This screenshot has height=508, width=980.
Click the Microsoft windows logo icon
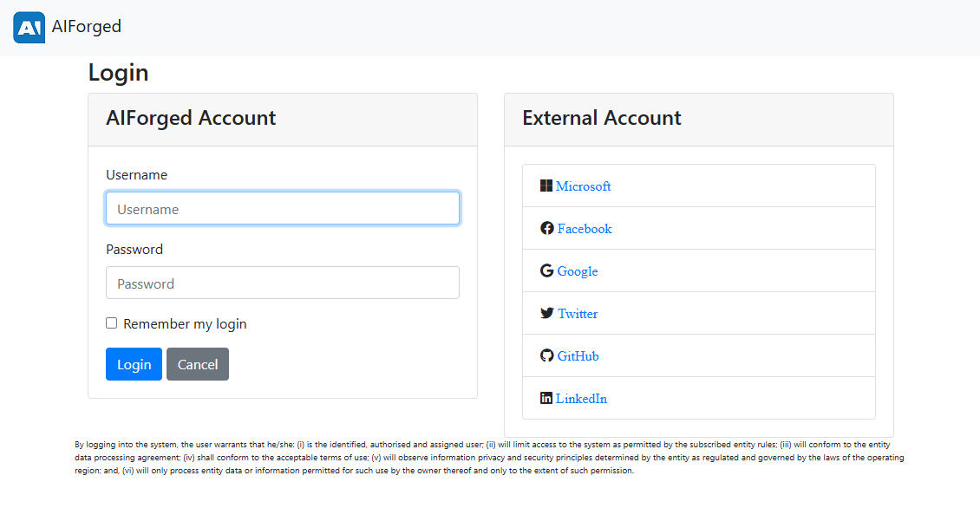coord(546,186)
